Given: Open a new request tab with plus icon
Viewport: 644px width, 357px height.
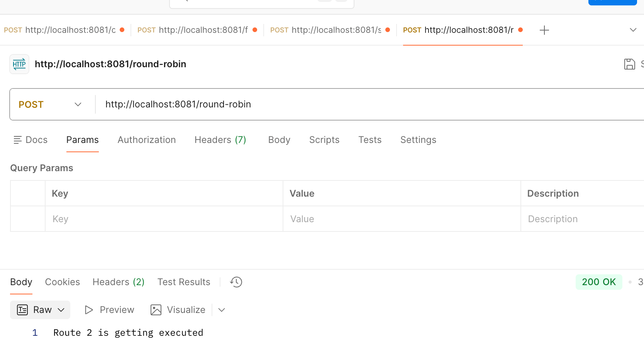Looking at the screenshot, I should click(544, 30).
